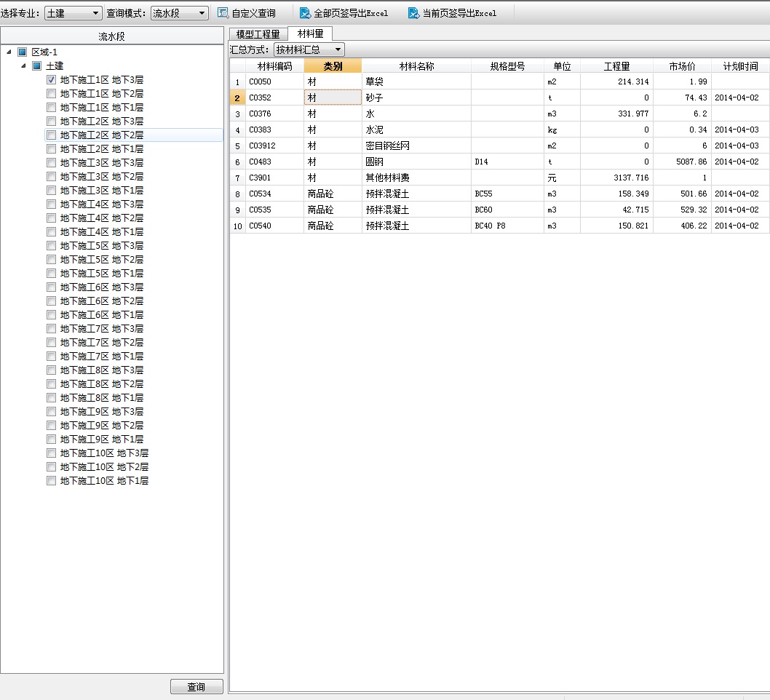The image size is (770, 700).
Task: Open the 查询模式 dropdown showing 流水段
Action: pos(179,13)
